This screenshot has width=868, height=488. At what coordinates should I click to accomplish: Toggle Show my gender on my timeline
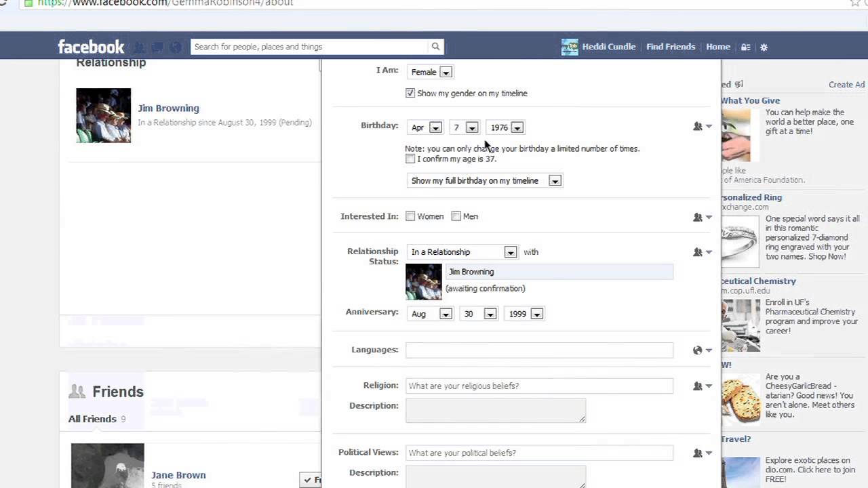410,93
